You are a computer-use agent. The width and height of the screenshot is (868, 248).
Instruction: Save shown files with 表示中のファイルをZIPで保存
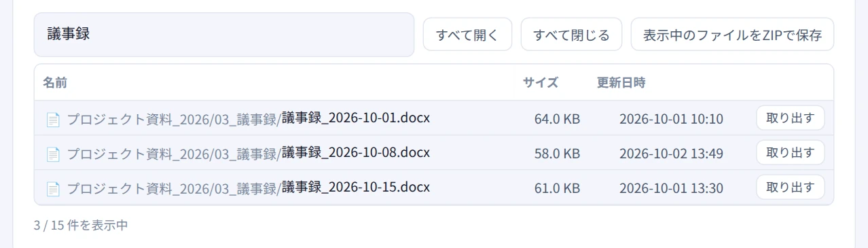732,35
